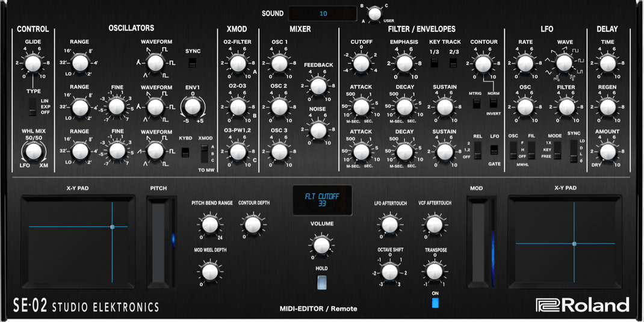Click the X-Y pad beside MOD wheel
Screen dimensions: 644x322
tap(565, 243)
